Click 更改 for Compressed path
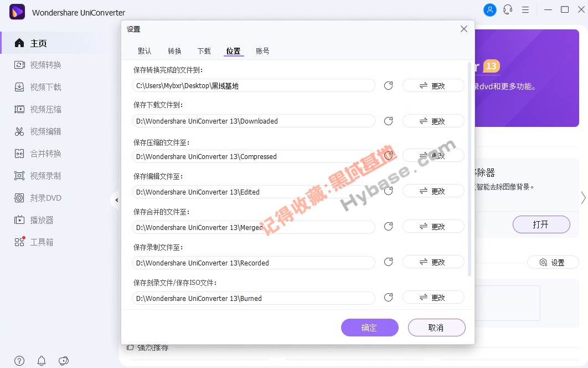Viewport: 588px width, 368px height. pos(433,155)
